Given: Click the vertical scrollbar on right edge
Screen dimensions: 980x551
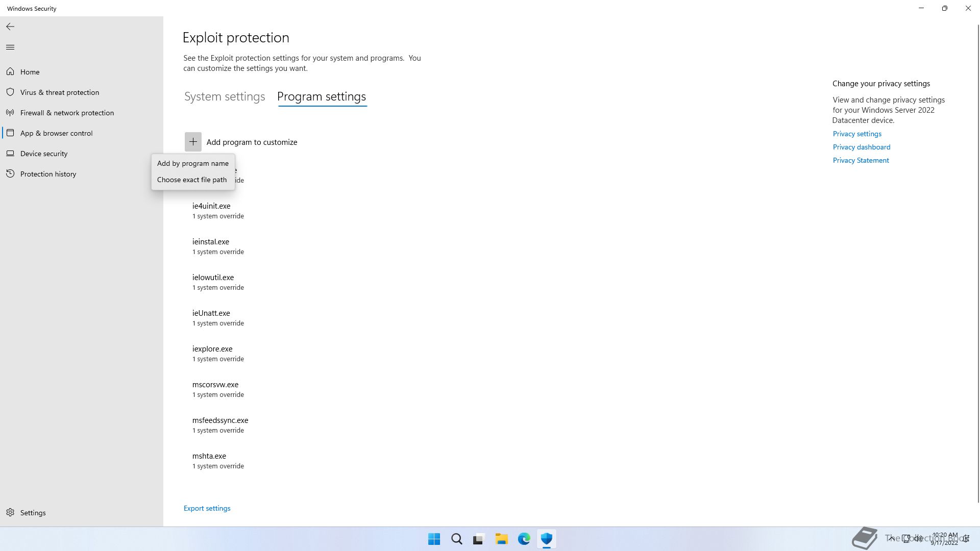Looking at the screenshot, I should (x=977, y=255).
